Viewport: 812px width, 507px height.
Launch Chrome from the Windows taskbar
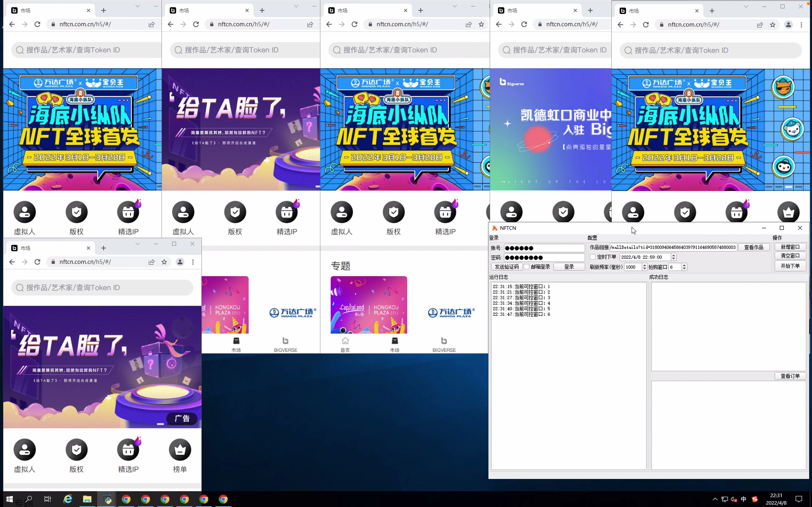coord(126,499)
